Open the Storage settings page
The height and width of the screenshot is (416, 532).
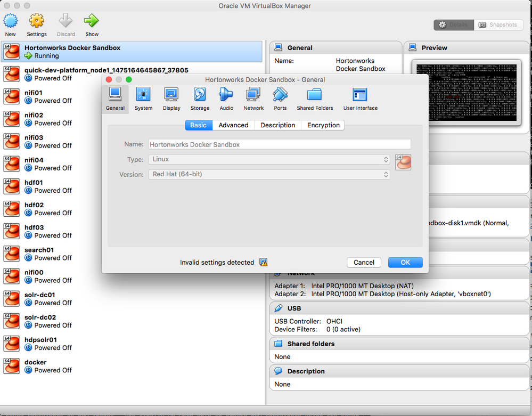199,99
